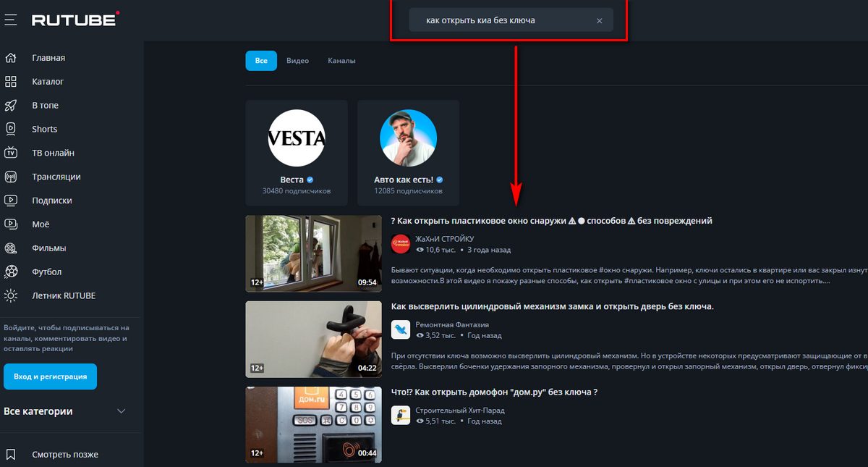
Task: Open the Авто как есть! channel
Action: (408, 153)
